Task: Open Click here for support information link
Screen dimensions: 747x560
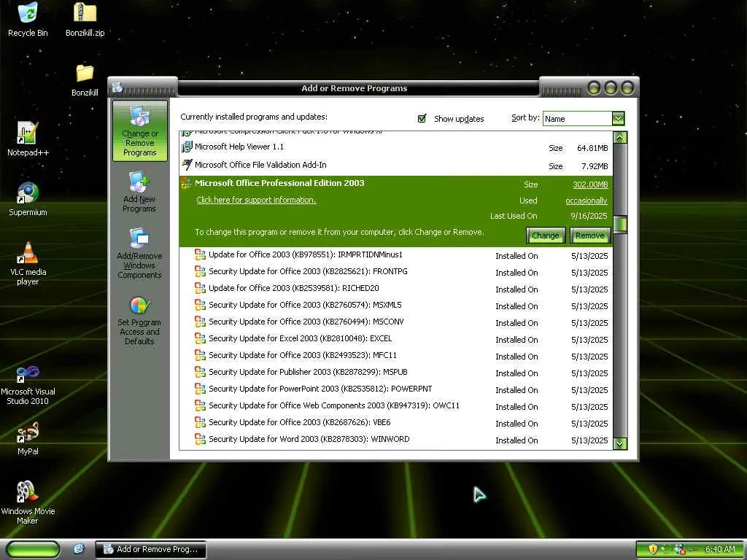Action: point(256,200)
